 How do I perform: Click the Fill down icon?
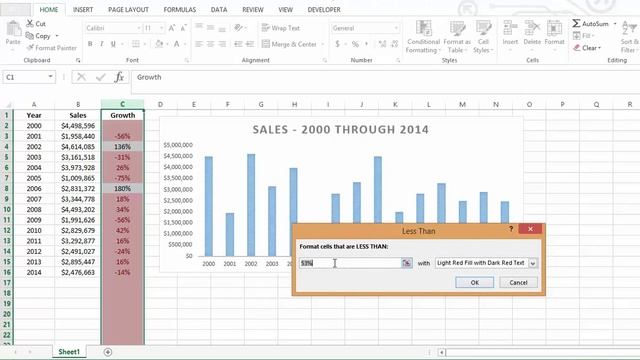(x=577, y=36)
